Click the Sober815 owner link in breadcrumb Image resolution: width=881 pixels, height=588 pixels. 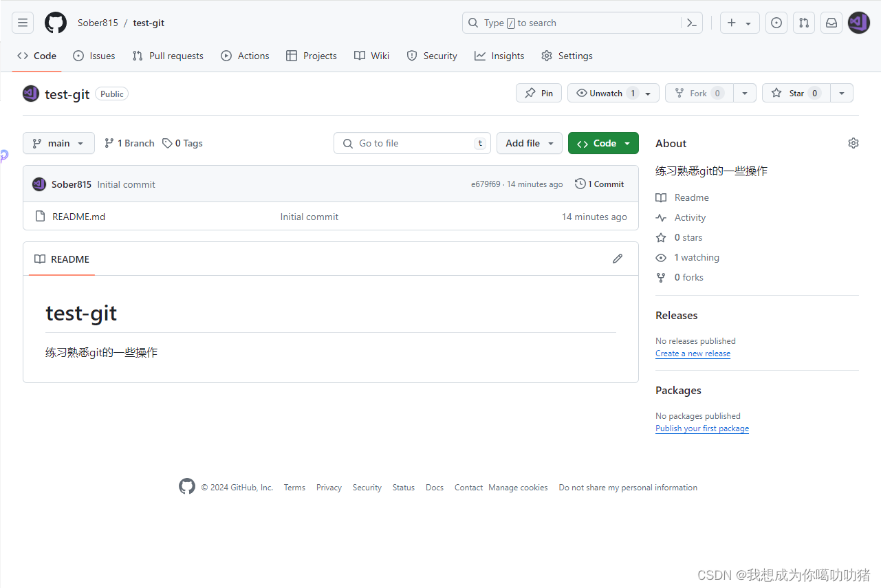[x=98, y=23]
